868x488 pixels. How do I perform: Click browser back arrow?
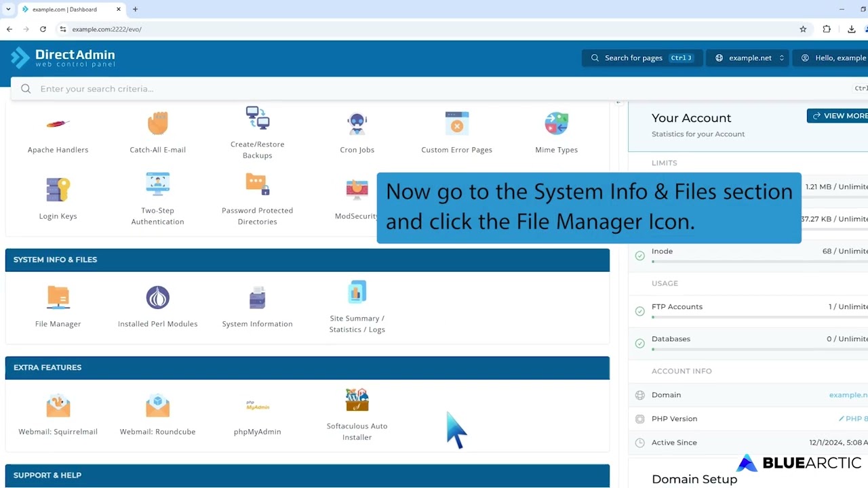[9, 29]
